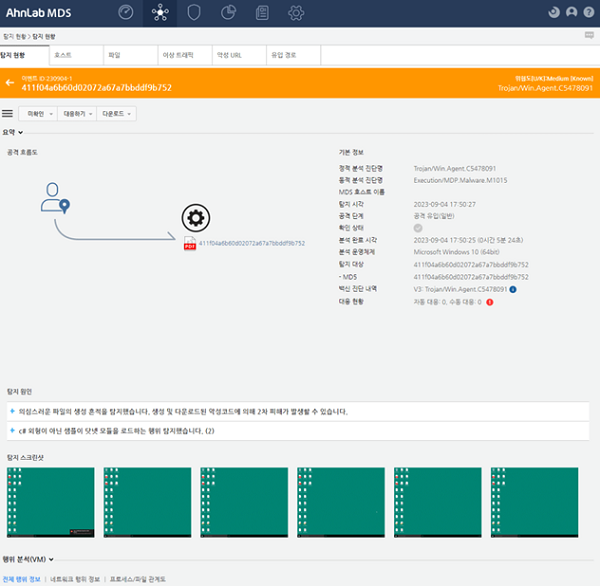Open the shield policy icon

[x=194, y=13]
